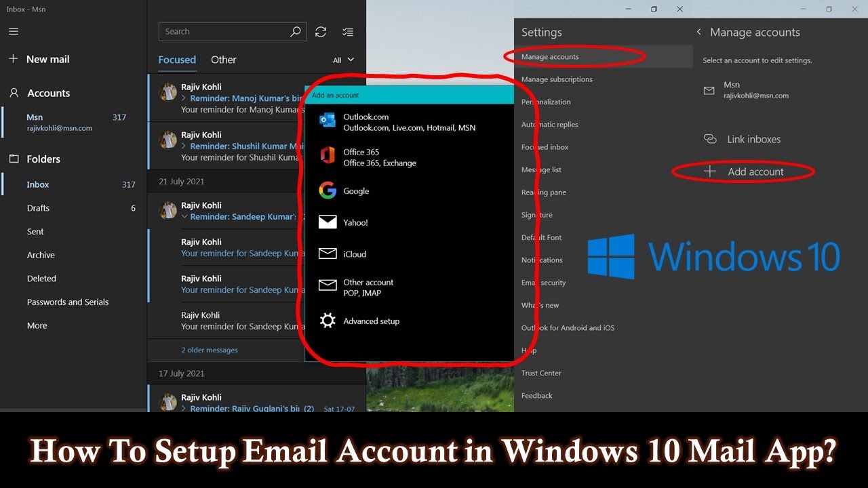This screenshot has height=488, width=868.
Task: Click the Accounts person icon
Action: (14, 93)
